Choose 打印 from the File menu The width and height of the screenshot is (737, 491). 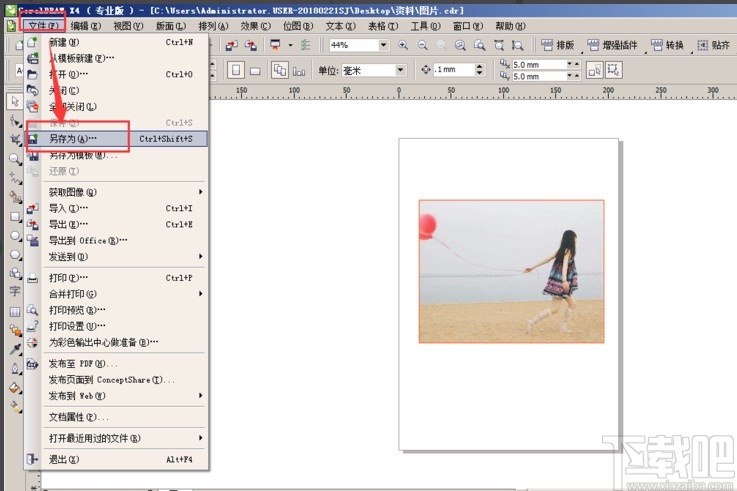(118, 278)
